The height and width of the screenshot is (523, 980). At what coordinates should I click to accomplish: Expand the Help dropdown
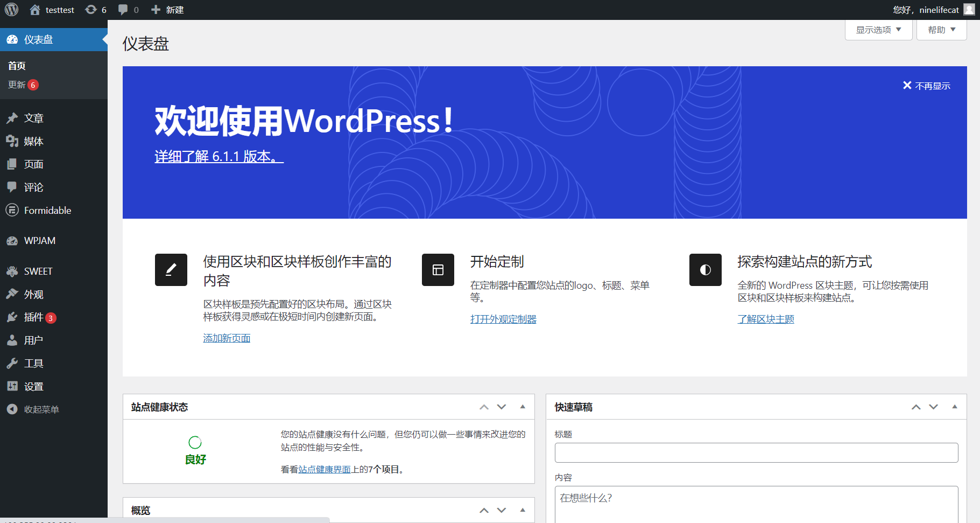point(942,30)
